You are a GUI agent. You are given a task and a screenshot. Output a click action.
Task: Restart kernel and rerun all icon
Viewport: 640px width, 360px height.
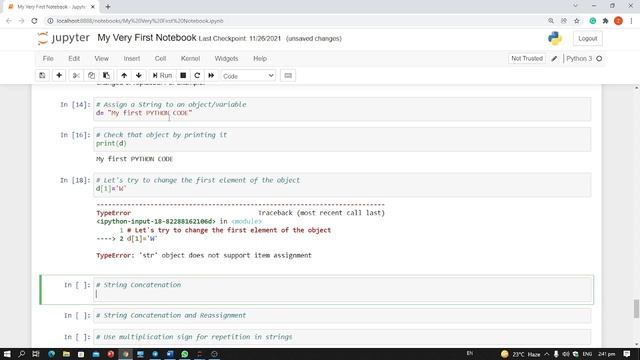pyautogui.click(x=211, y=76)
